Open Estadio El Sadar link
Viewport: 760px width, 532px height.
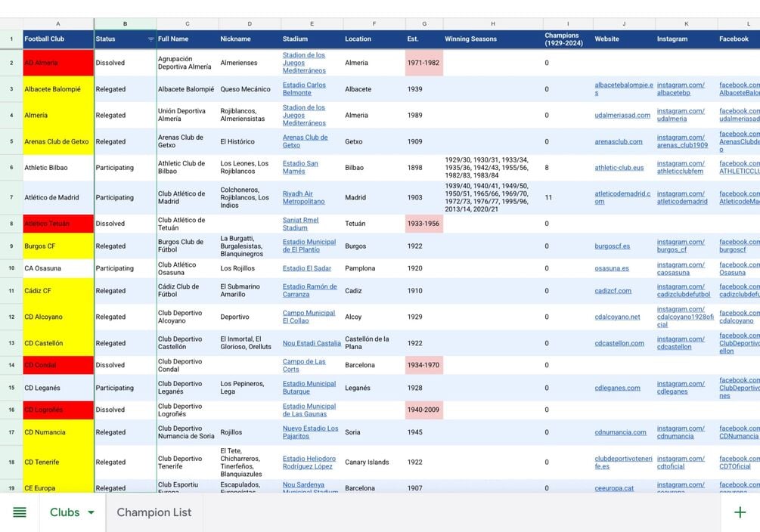(x=307, y=268)
